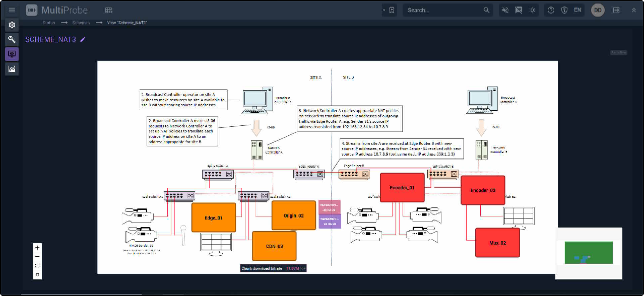The width and height of the screenshot is (644, 296).
Task: Open the chart analytics sidebar icon
Action: [x=12, y=68]
